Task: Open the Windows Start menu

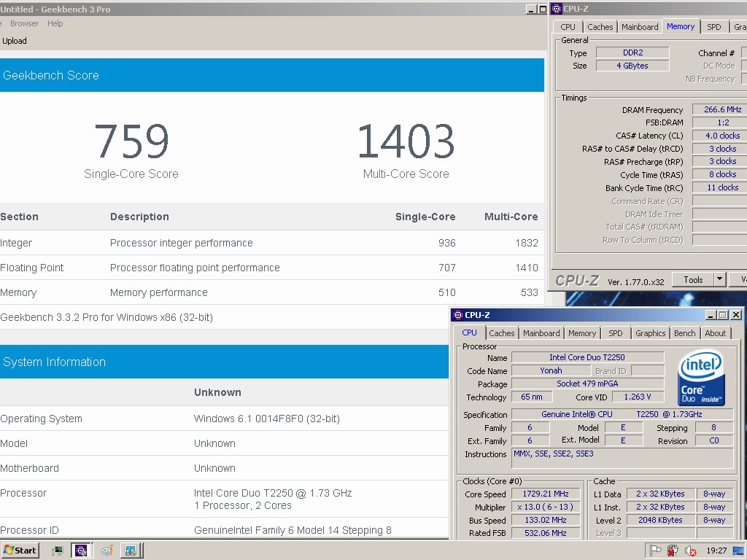Action: pyautogui.click(x=20, y=551)
